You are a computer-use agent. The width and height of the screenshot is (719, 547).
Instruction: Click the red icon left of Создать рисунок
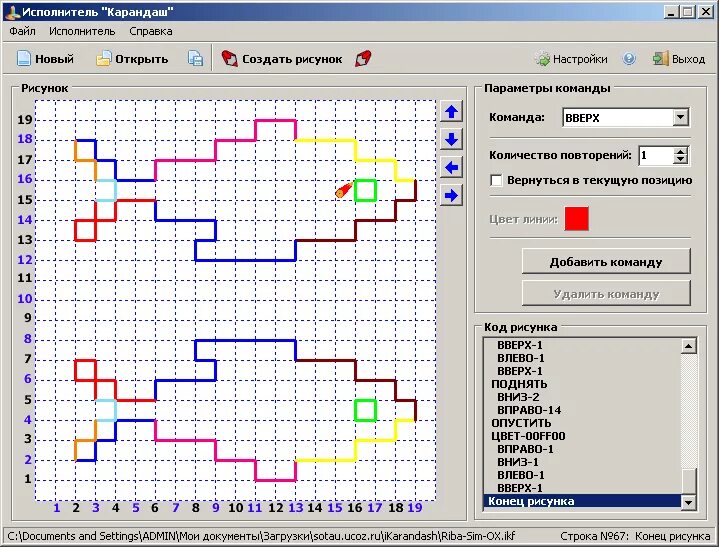point(229,59)
